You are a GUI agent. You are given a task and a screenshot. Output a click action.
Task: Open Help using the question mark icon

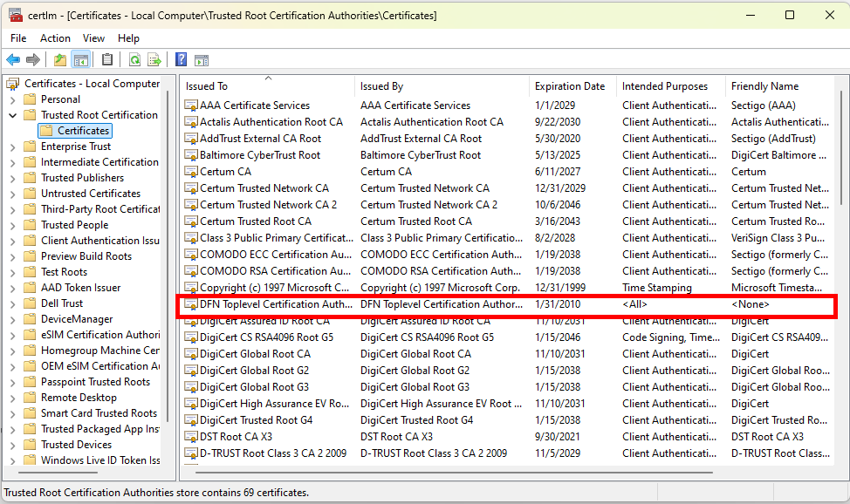[182, 60]
